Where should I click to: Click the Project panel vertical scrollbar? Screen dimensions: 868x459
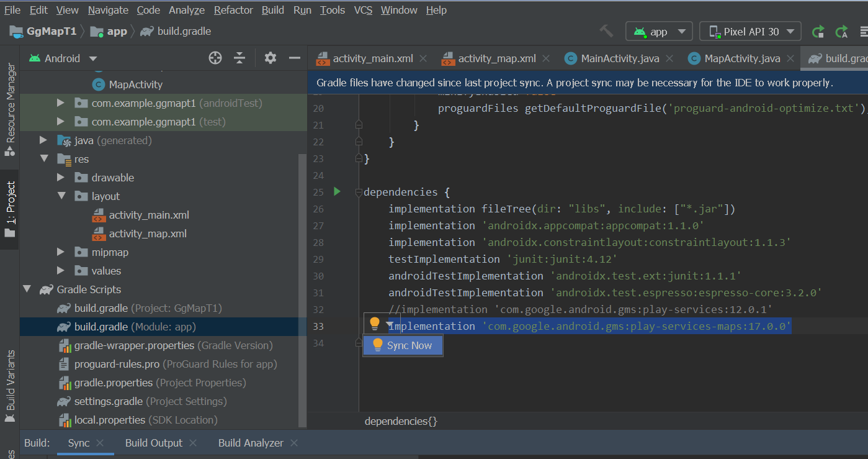(x=303, y=291)
